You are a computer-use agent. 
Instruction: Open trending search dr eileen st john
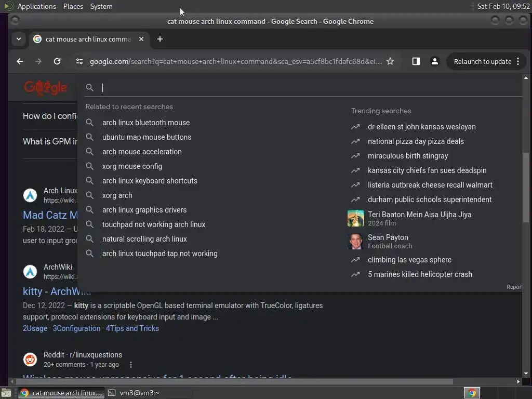(x=421, y=127)
